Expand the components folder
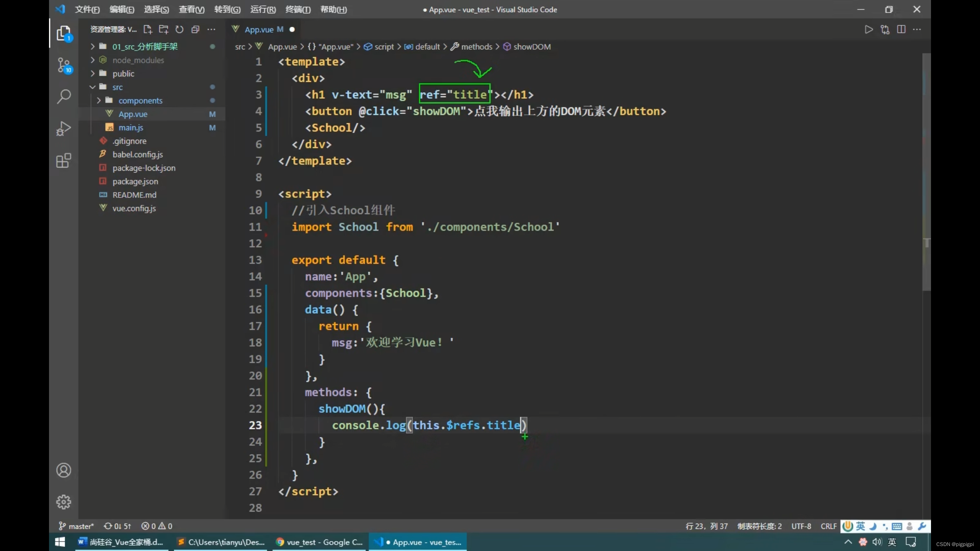The height and width of the screenshot is (551, 980). click(x=152, y=100)
